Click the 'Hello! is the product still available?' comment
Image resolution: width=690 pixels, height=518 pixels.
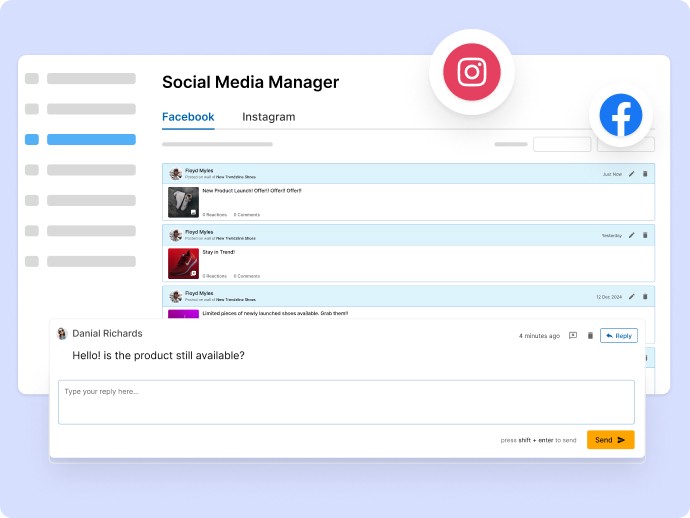tap(158, 356)
